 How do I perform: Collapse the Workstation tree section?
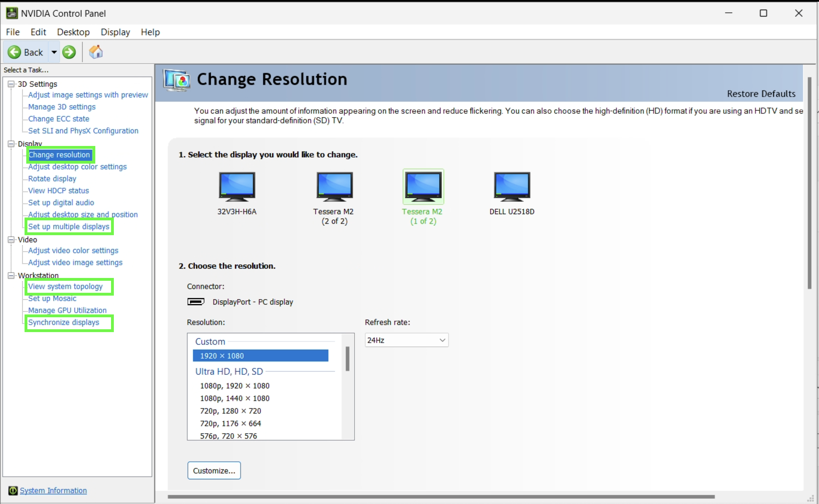click(11, 276)
